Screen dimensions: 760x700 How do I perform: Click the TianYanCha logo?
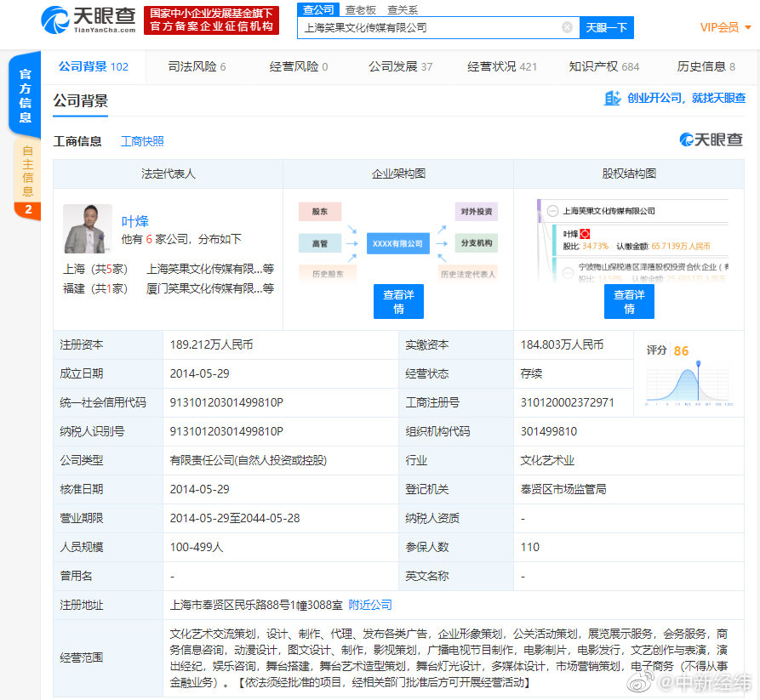tap(89, 20)
